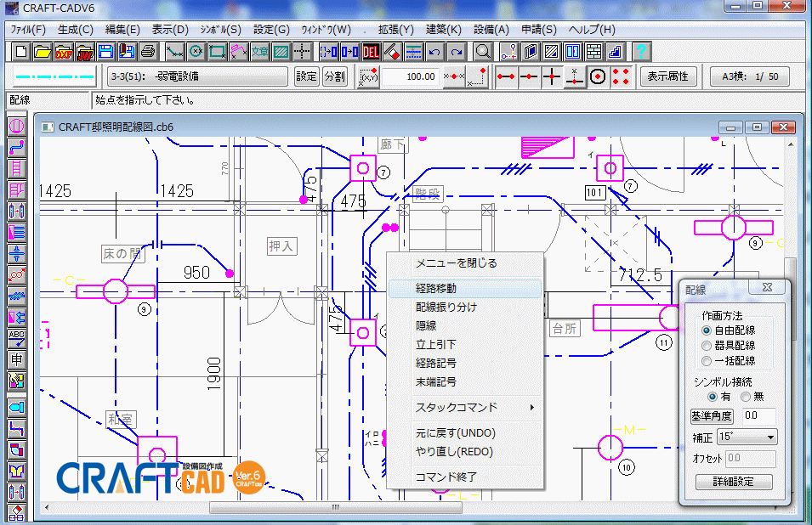This screenshot has width=812, height=525.
Task: Set シンボル接続 to 有
Action: pos(719,397)
